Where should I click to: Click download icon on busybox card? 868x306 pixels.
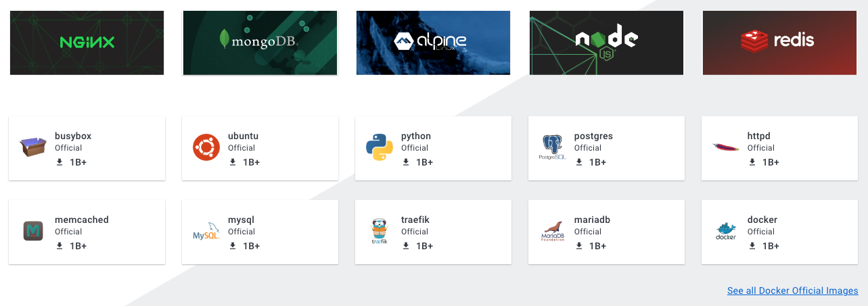coord(60,162)
